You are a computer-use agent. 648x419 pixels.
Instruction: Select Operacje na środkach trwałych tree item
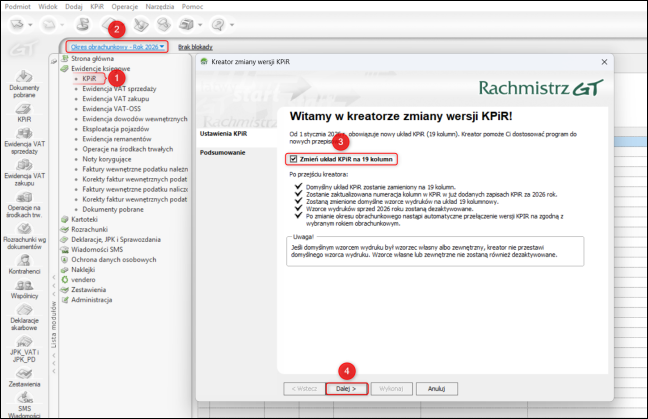click(x=128, y=149)
